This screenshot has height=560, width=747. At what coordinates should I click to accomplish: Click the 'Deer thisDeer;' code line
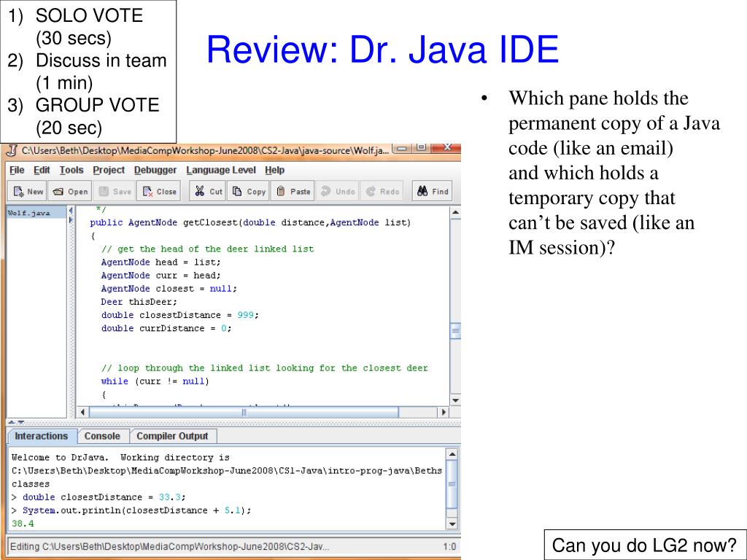139,302
